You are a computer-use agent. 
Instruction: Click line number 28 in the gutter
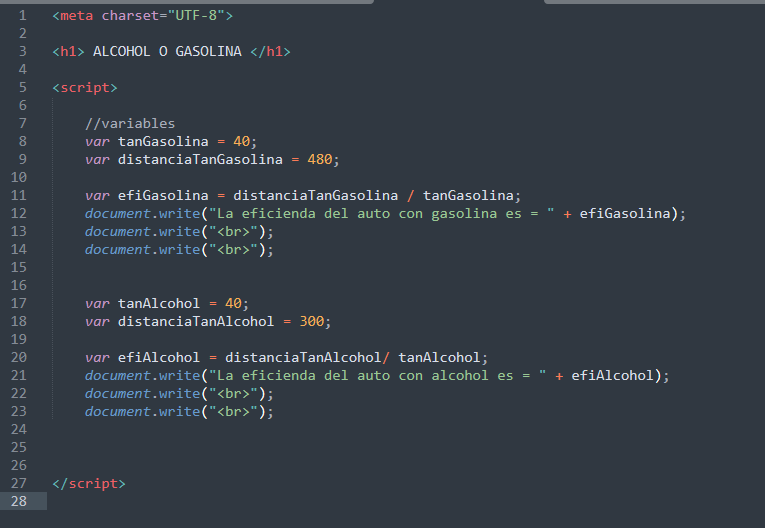coord(19,502)
